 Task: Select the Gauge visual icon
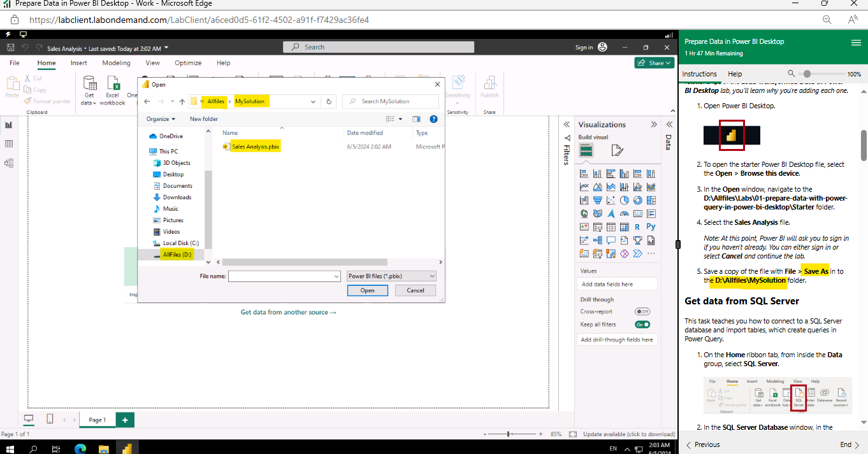point(625,214)
